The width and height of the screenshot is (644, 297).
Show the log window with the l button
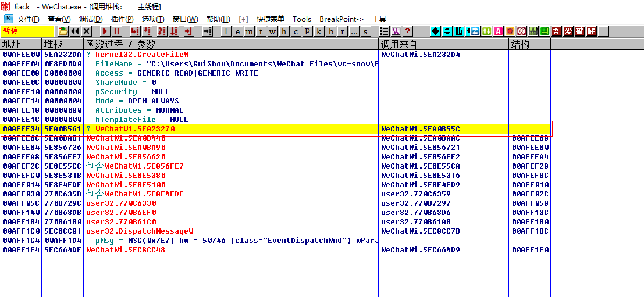(x=226, y=31)
